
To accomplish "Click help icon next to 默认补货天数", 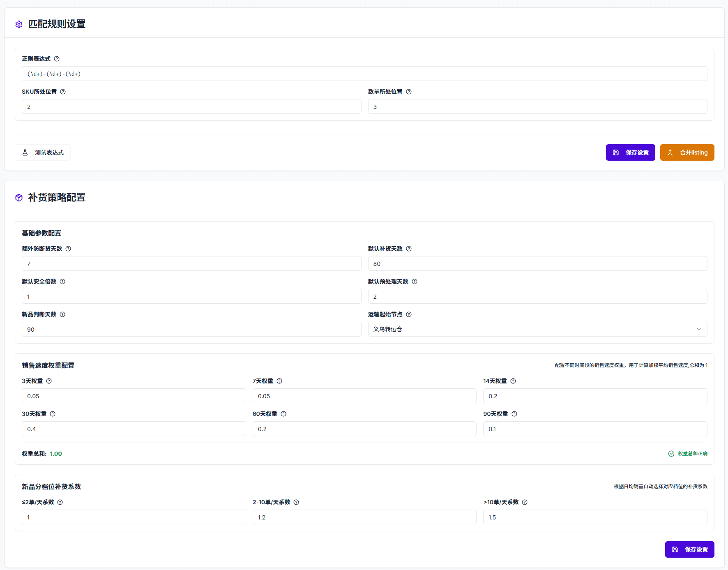I will pos(409,249).
